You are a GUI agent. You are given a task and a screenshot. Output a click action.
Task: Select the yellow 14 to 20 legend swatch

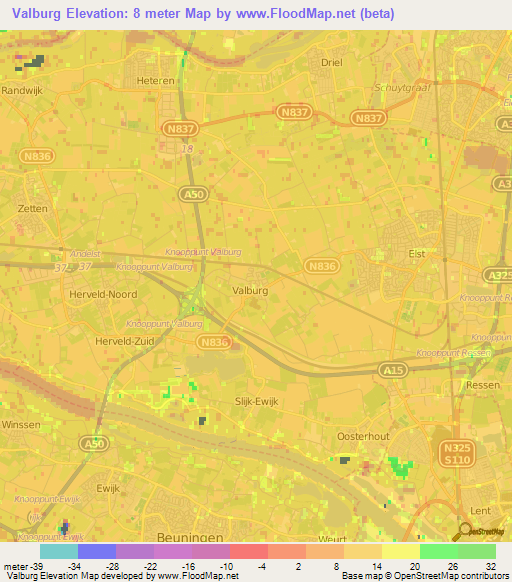pos(401,551)
